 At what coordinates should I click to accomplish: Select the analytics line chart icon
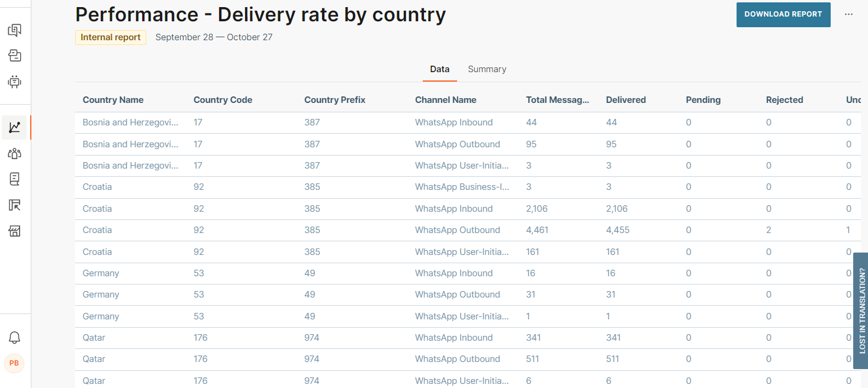coord(15,127)
